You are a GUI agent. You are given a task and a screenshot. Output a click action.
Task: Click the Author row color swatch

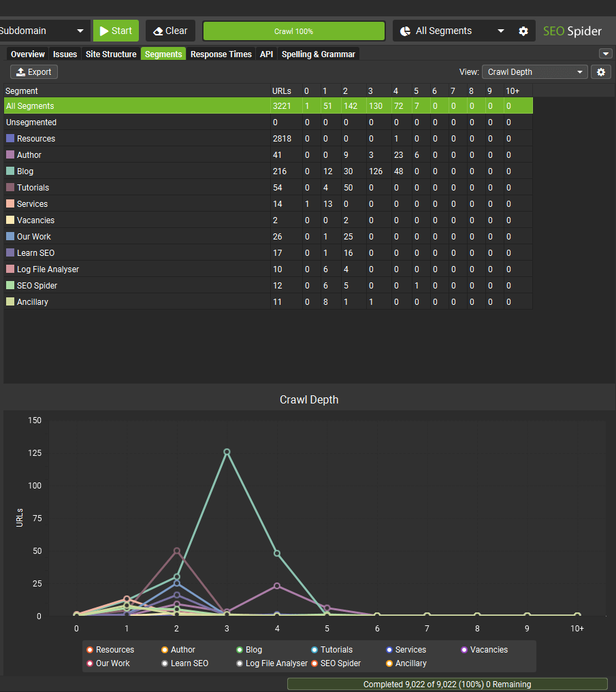click(x=10, y=154)
